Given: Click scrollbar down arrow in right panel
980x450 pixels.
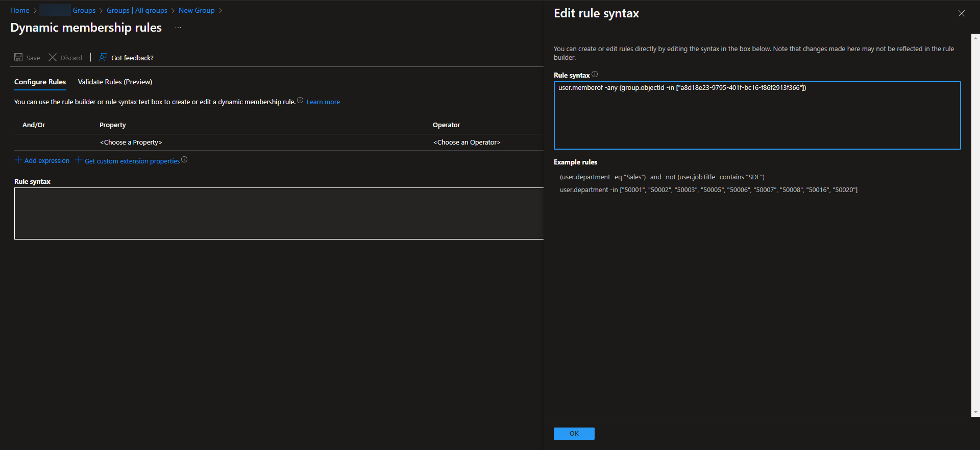Looking at the screenshot, I should tap(975, 412).
